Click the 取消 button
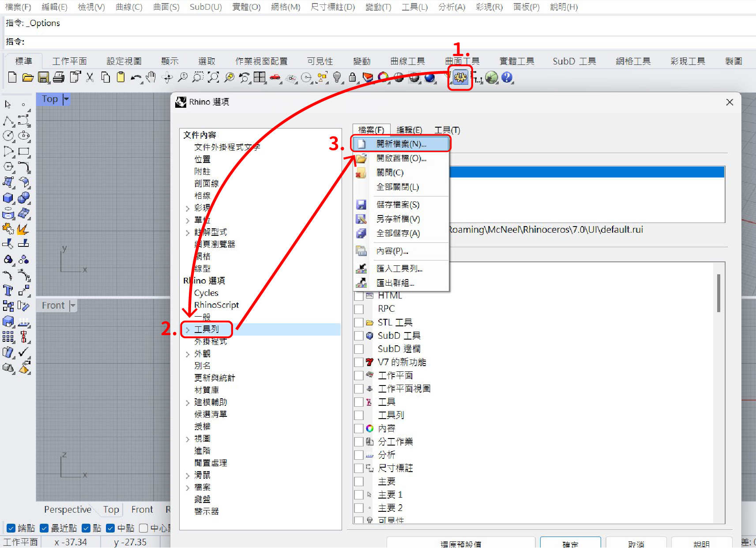Image resolution: width=756 pixels, height=548 pixels. (x=636, y=543)
